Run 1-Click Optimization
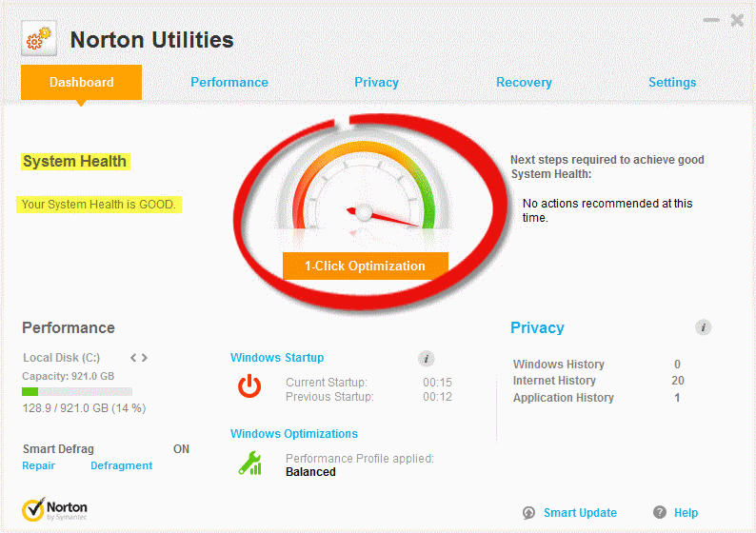 tap(365, 266)
